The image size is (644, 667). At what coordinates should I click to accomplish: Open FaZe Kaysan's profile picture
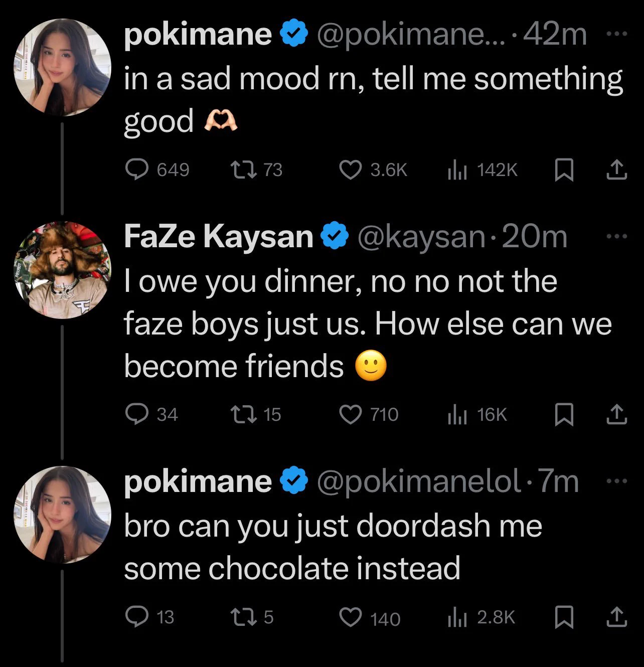tap(62, 270)
